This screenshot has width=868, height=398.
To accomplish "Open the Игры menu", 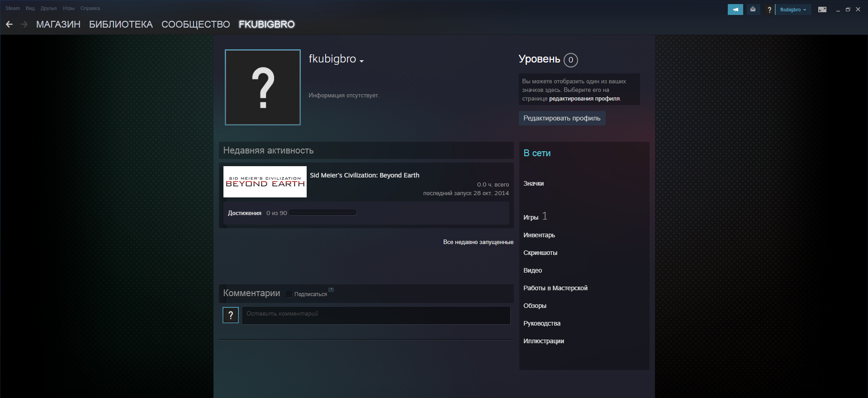I will pyautogui.click(x=68, y=8).
